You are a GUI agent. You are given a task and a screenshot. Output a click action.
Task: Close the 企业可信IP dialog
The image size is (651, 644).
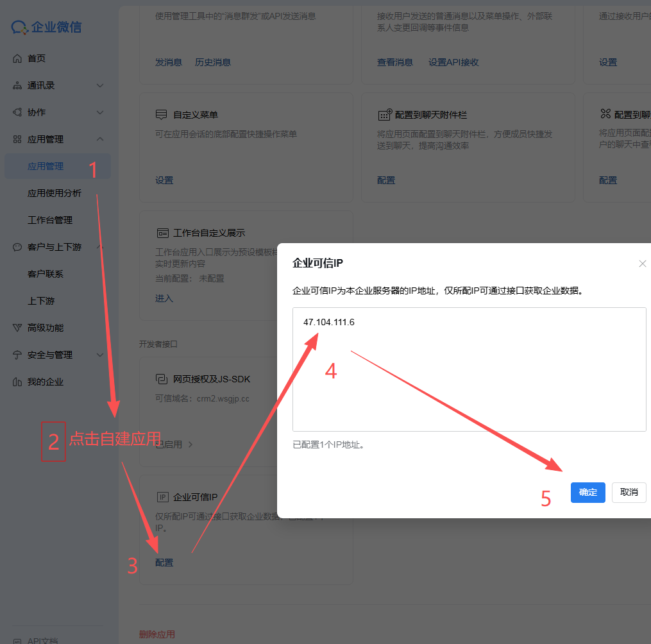642,264
